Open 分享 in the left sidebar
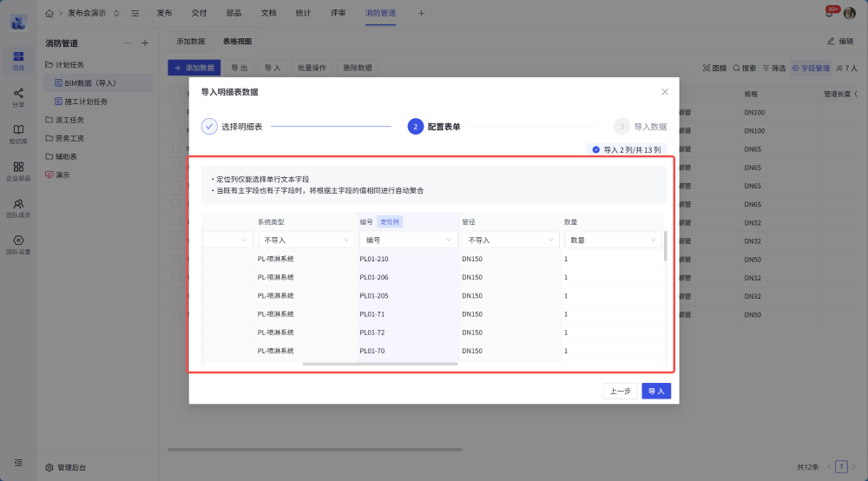 (18, 96)
